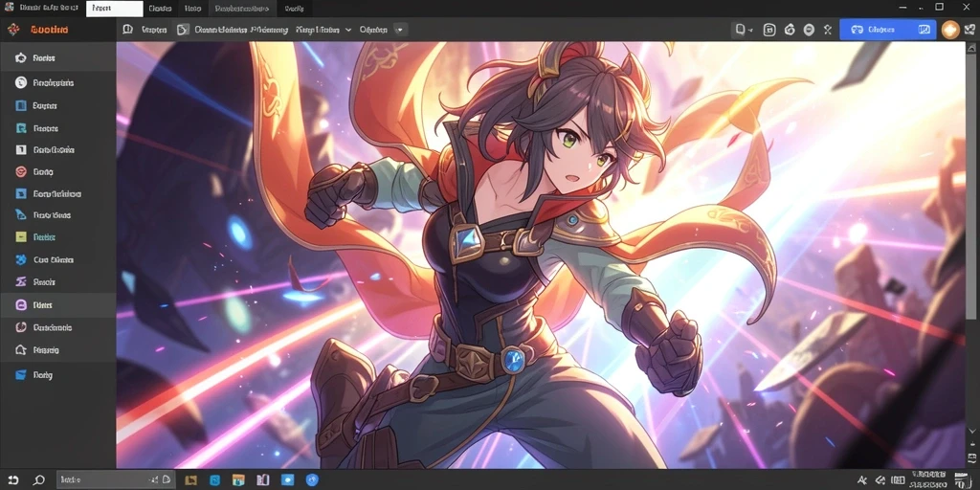Select the sidebar item with purple zigzag icon

click(58, 282)
